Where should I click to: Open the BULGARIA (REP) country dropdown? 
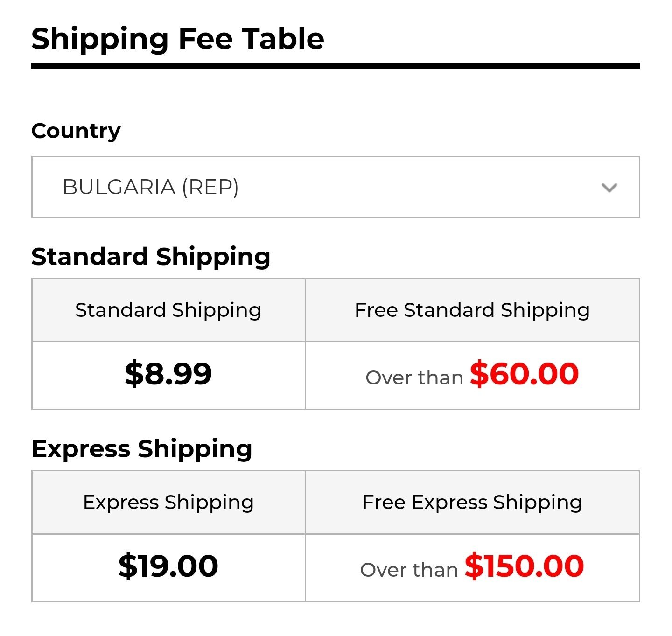click(x=336, y=187)
